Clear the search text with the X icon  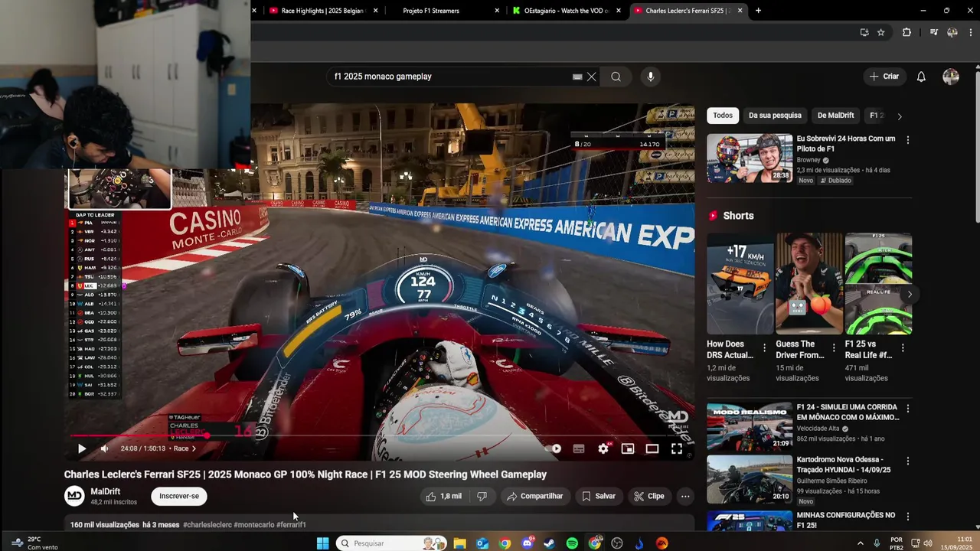[x=591, y=77]
